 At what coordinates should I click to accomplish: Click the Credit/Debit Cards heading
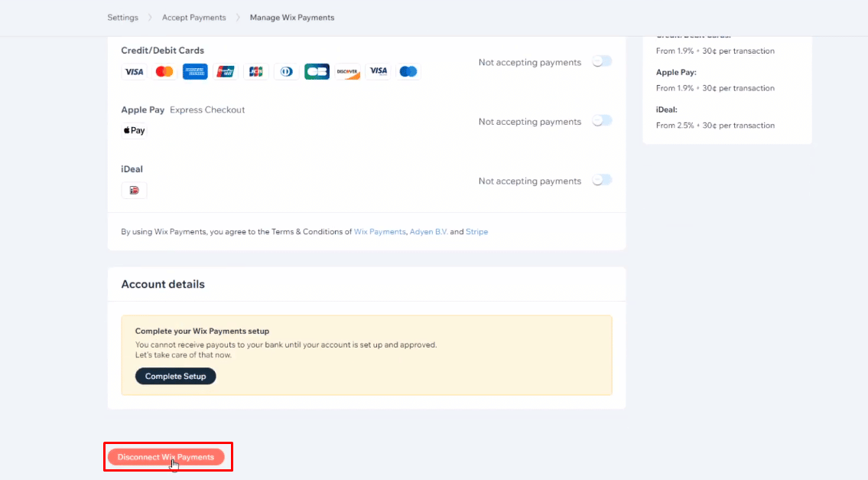coord(163,51)
